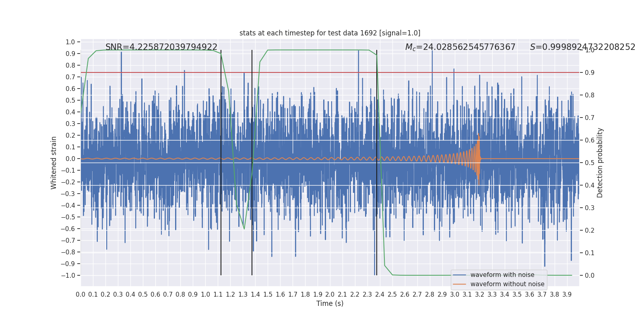Select the 1.0 tick on the Time axis
The width and height of the screenshot is (644, 322).
tap(205, 295)
